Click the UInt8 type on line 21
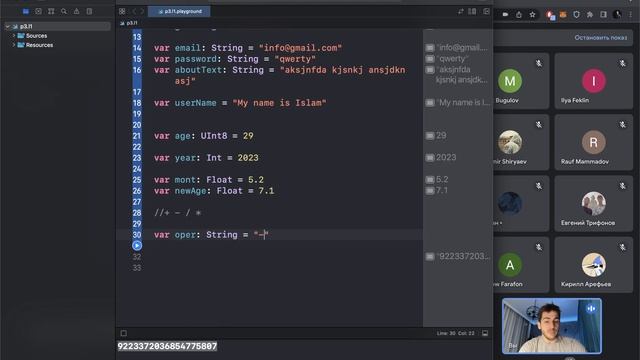The image size is (640, 360). pos(214,136)
